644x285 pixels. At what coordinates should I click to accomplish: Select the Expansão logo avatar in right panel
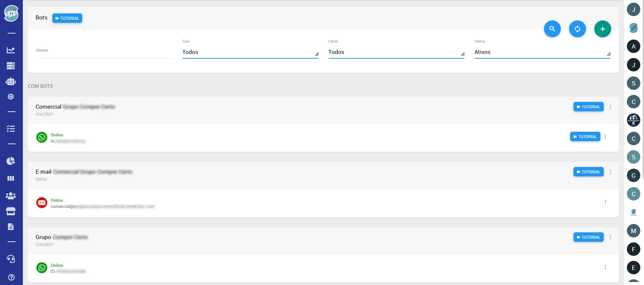pos(633,120)
